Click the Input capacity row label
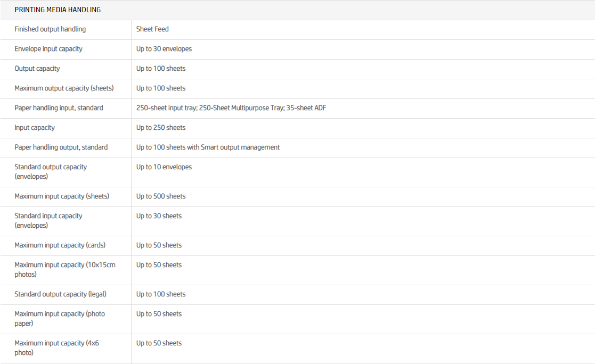 (35, 128)
